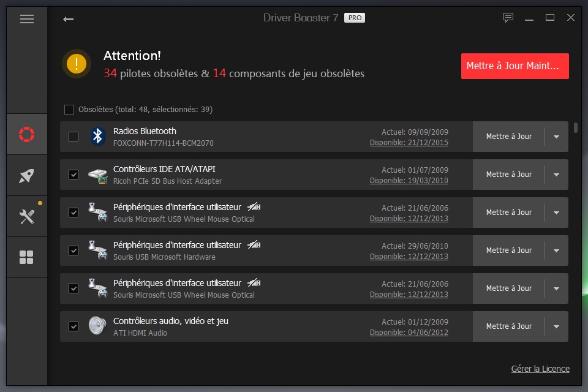Viewport: 588px width, 392px height.
Task: Open the Tools wrench sidebar tab
Action: (26, 216)
